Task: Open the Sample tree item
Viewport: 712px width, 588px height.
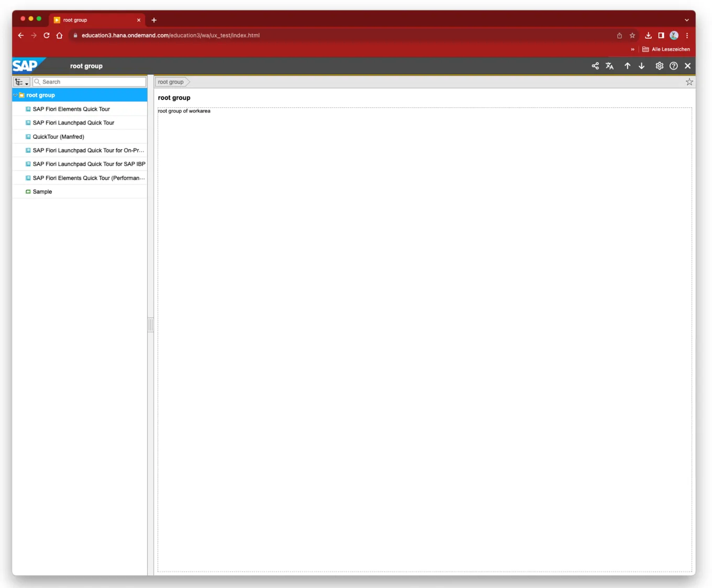Action: (x=42, y=192)
